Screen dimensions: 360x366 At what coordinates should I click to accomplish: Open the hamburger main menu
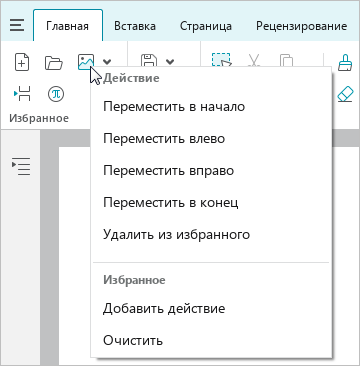click(x=17, y=25)
